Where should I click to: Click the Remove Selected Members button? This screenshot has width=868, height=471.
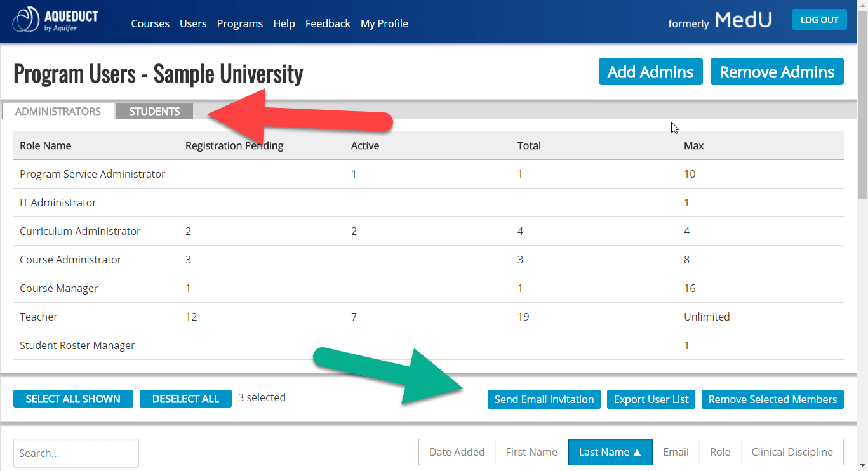tap(773, 399)
